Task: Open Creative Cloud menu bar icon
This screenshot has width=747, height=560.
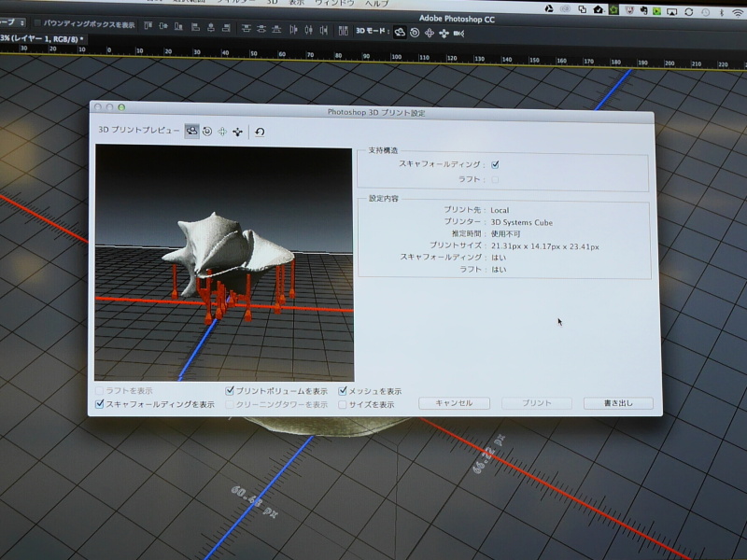Action: [x=565, y=8]
